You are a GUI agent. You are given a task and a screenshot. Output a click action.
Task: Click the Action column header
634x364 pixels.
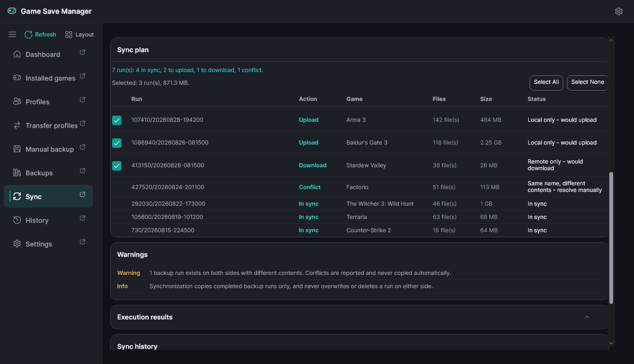pos(308,99)
